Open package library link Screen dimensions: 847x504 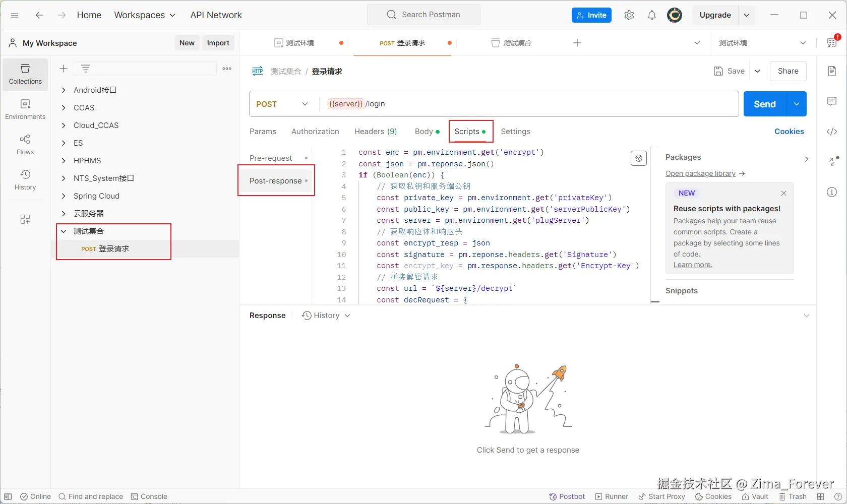(700, 173)
